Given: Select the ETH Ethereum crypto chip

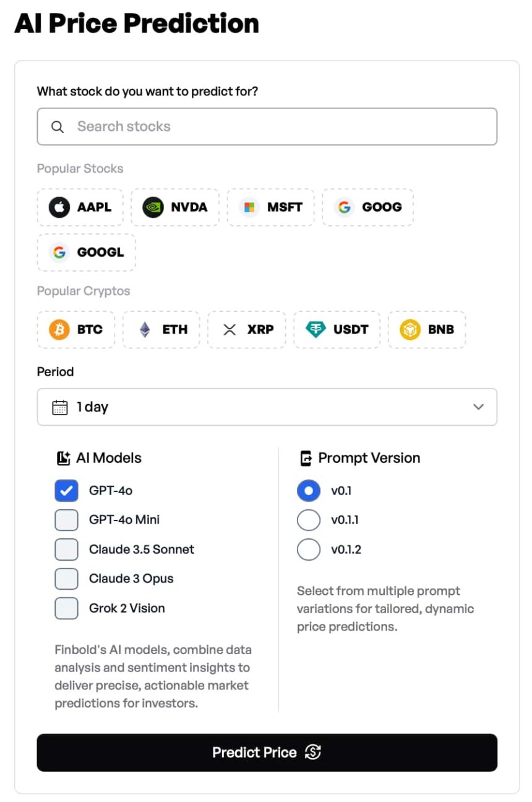Looking at the screenshot, I should (161, 330).
